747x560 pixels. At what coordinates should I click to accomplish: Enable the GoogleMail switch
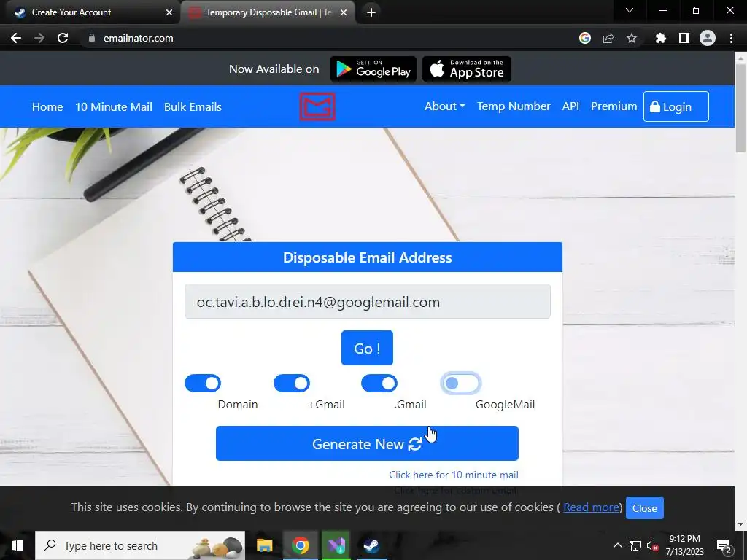[461, 384]
